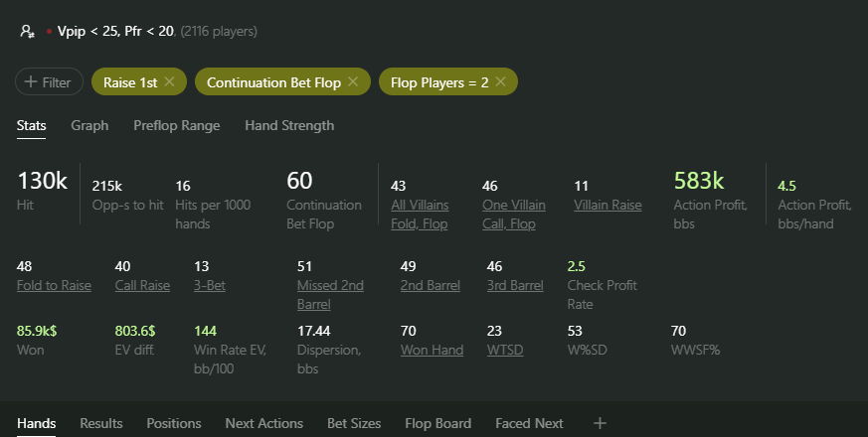
Task: Open the Hand Strength tab
Action: (289, 125)
